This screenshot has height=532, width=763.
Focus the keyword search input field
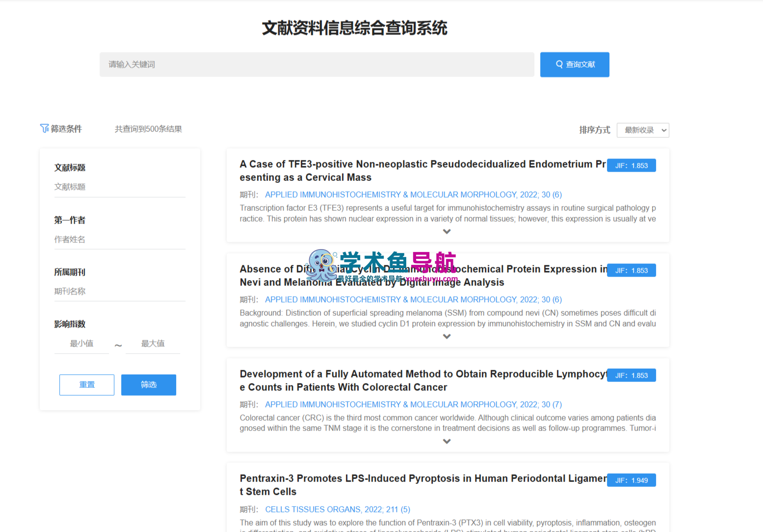(317, 65)
